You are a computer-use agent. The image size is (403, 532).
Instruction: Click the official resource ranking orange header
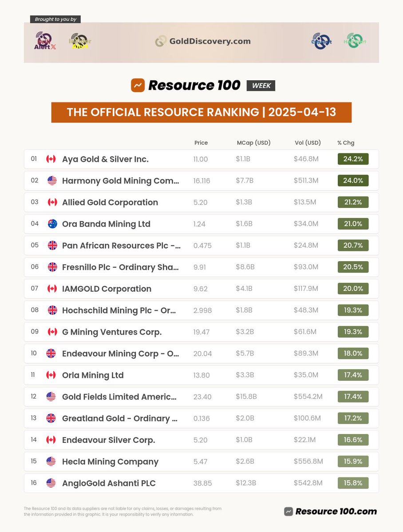201,112
